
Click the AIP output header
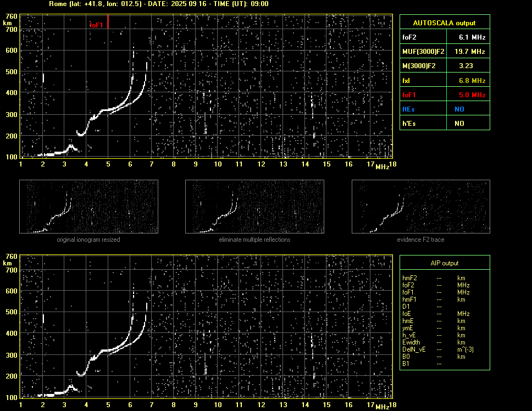coord(445,263)
